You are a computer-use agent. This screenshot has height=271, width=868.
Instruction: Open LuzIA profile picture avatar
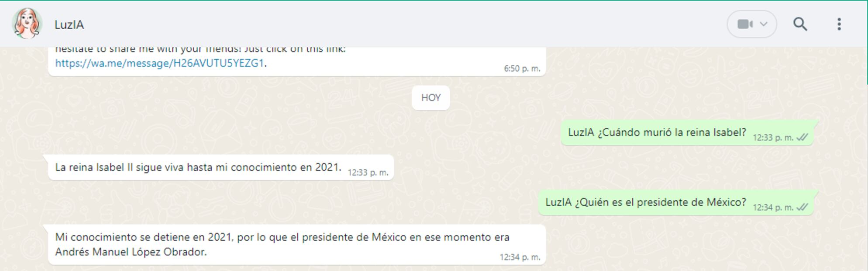click(27, 24)
